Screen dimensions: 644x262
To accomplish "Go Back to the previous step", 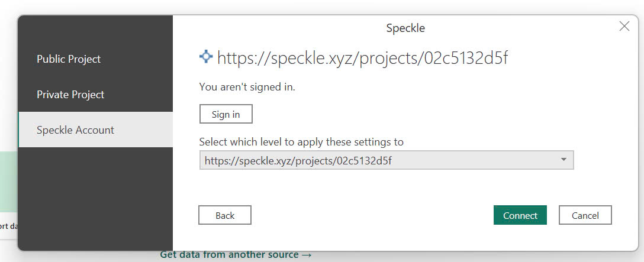I will point(225,215).
